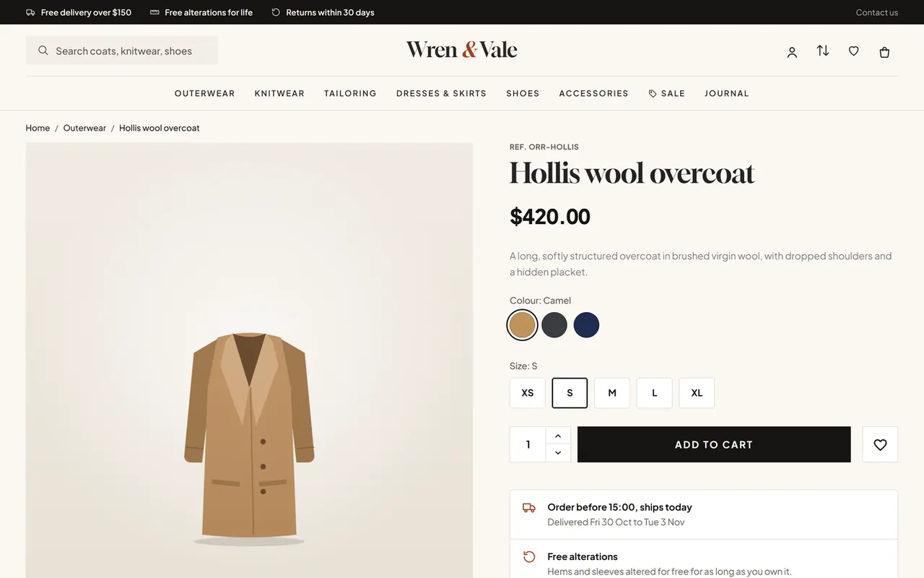
Task: Click the returns arrow icon in top bar
Action: (x=276, y=12)
